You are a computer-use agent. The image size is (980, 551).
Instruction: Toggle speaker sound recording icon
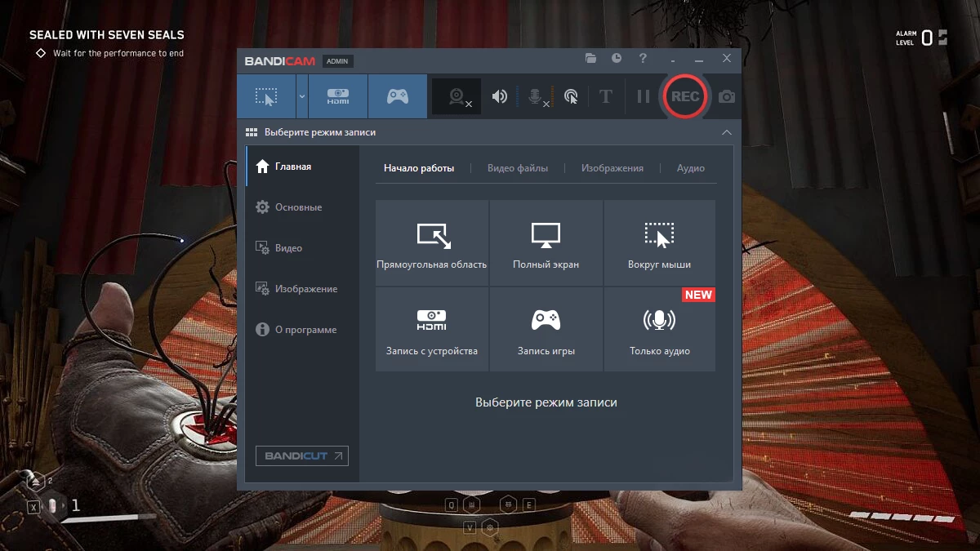499,97
